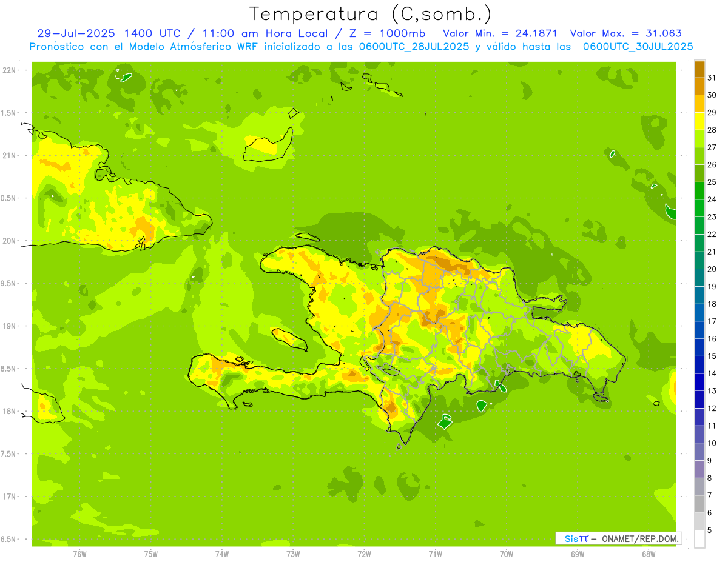Click the "22N" latitude axis label
Image resolution: width=728 pixels, height=562 pixels.
pyautogui.click(x=8, y=70)
